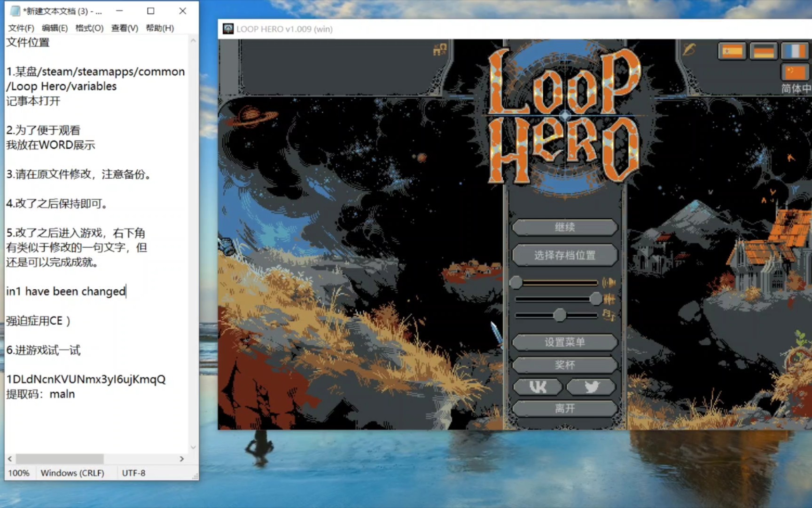812x508 pixels.
Task: Open the 格式(O) menu in Notepad
Action: tap(89, 28)
